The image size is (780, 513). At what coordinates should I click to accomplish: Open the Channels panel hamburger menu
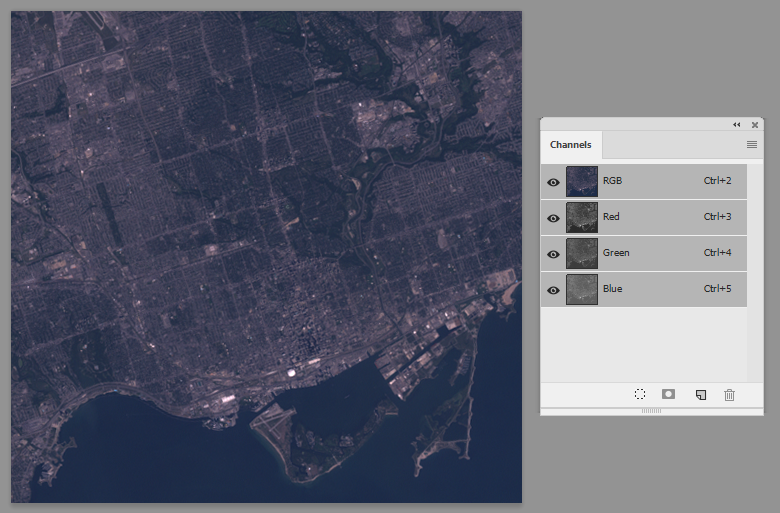tap(752, 145)
